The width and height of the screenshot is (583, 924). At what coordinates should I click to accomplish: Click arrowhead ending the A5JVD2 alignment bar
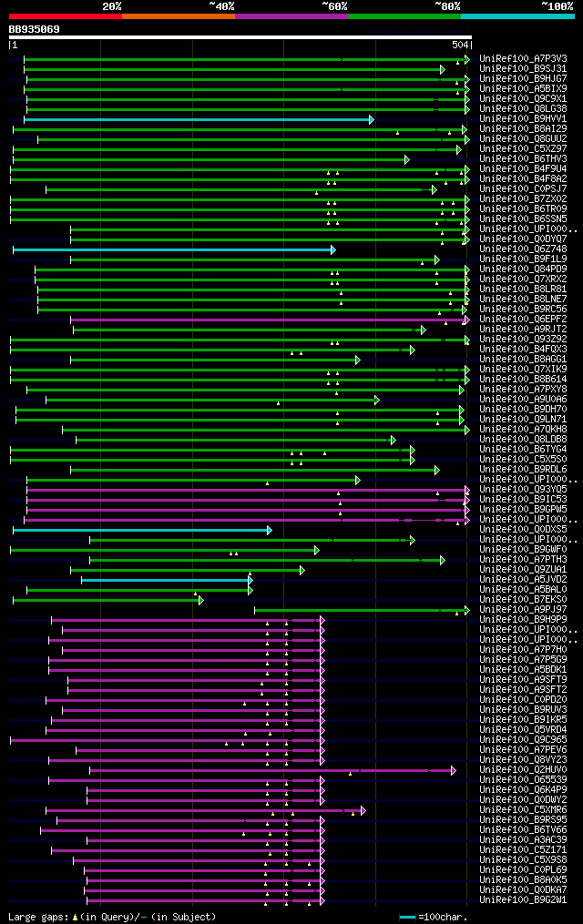(x=251, y=581)
